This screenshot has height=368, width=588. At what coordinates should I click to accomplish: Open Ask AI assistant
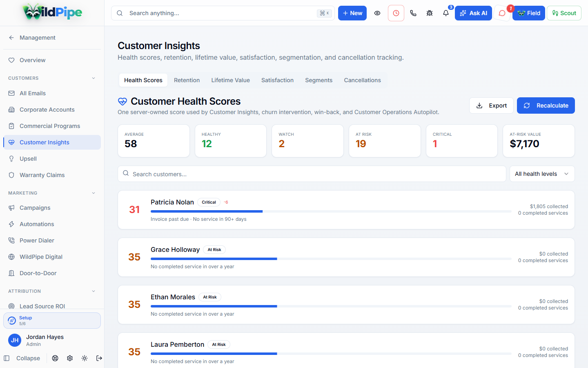coord(473,13)
